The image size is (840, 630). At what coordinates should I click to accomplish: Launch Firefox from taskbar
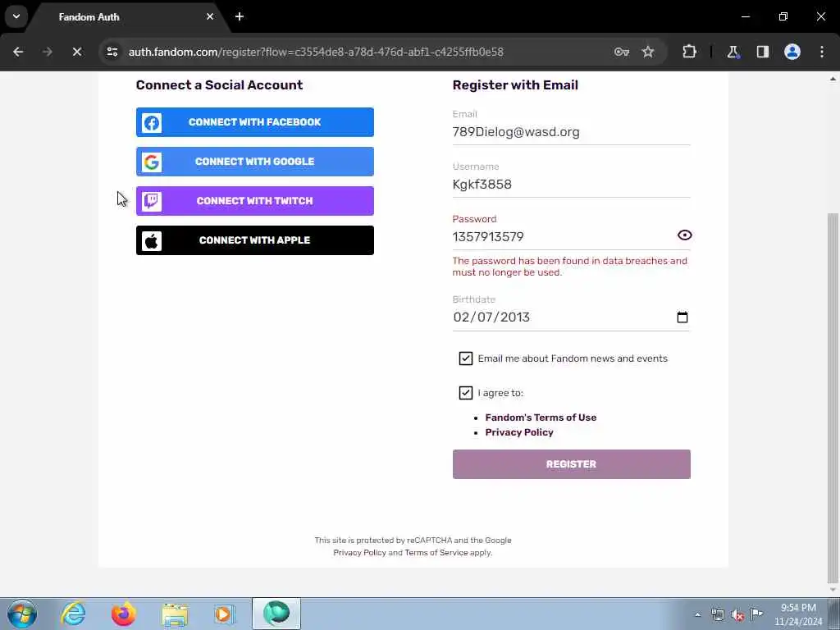point(123,614)
